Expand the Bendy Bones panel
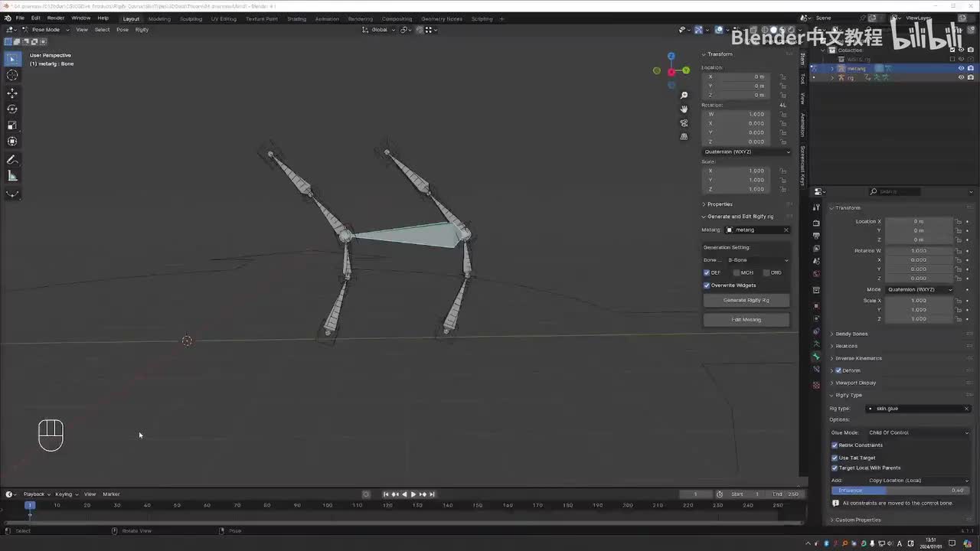 point(851,334)
